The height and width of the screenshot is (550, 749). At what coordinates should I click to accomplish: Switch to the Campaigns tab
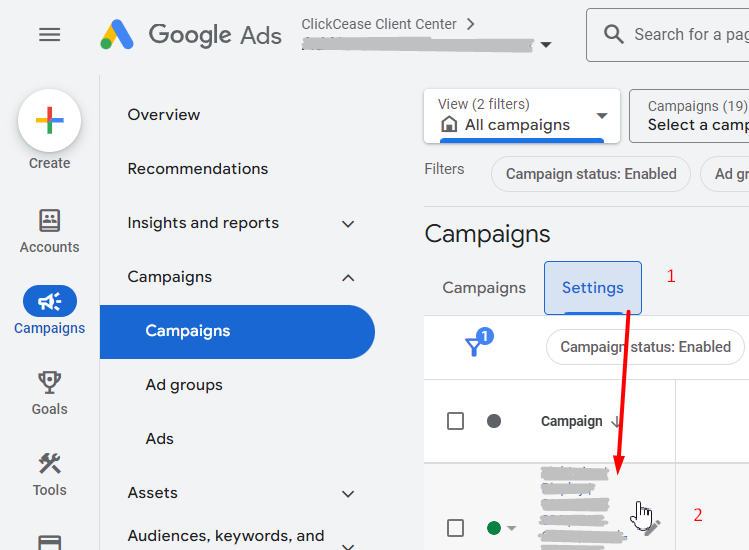tap(484, 288)
